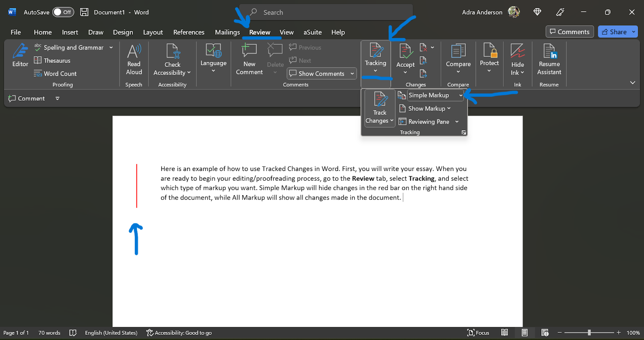This screenshot has height=340, width=644.
Task: Click the Comment button in the quick access bar
Action: click(x=27, y=98)
